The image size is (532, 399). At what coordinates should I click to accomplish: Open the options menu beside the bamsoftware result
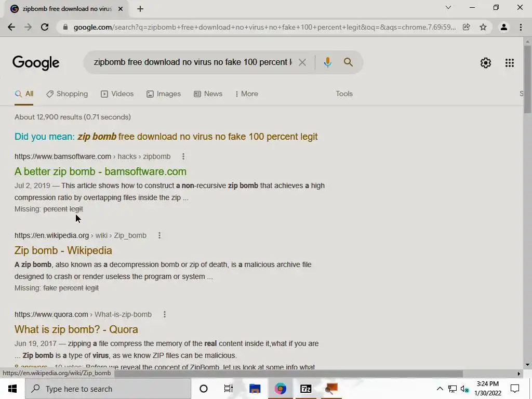[x=183, y=156]
